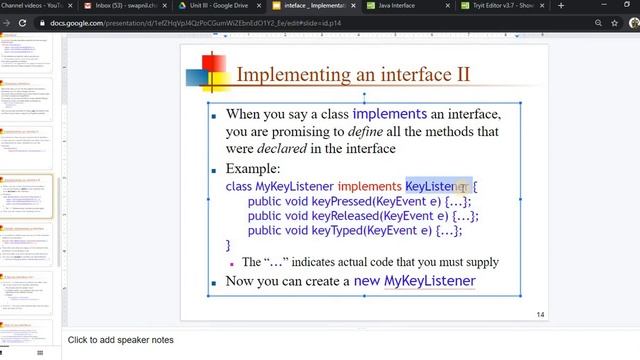Click new MyKeyListener in last bullet
640x360 pixels.
click(x=414, y=281)
